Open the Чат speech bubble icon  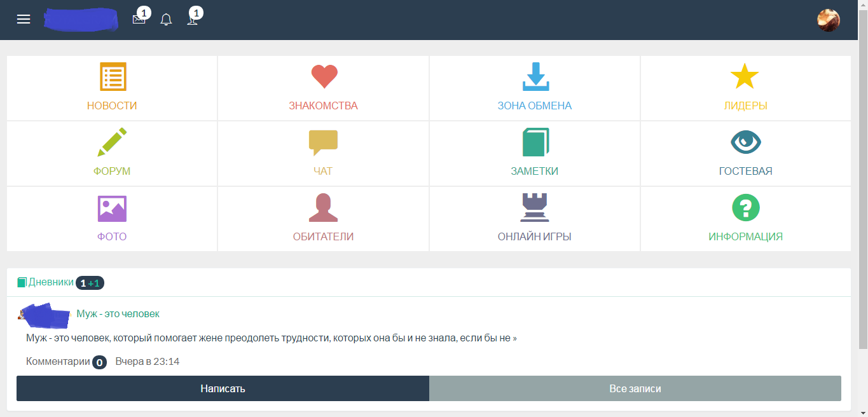click(x=323, y=142)
